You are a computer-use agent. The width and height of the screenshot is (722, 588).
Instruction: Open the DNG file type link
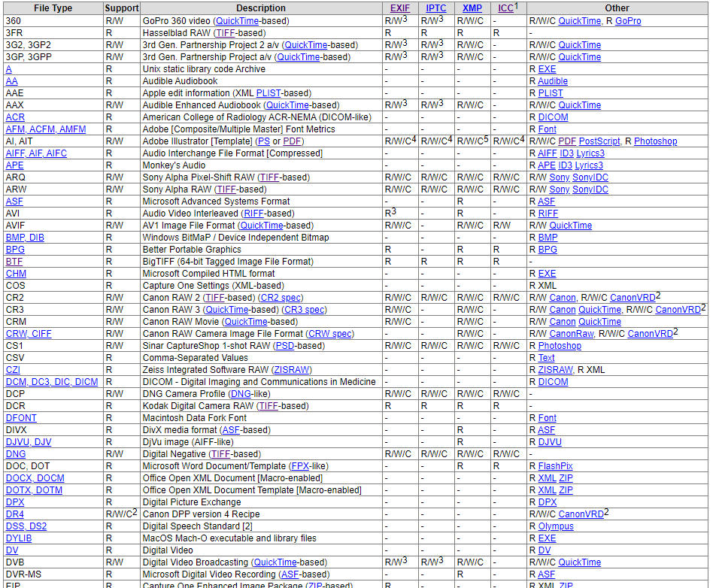(x=16, y=454)
